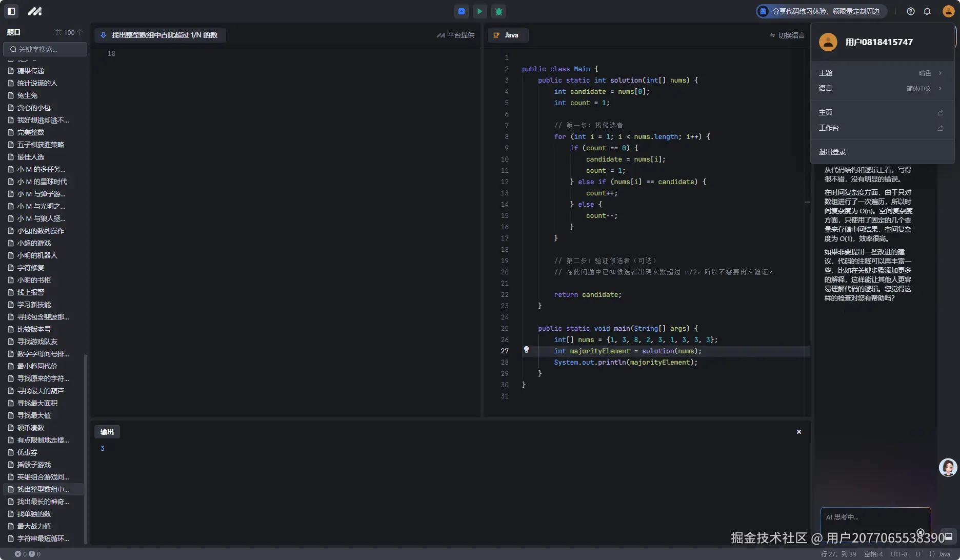Image resolution: width=960 pixels, height=560 pixels.
Task: Click the stop execution icon
Action: tap(461, 11)
